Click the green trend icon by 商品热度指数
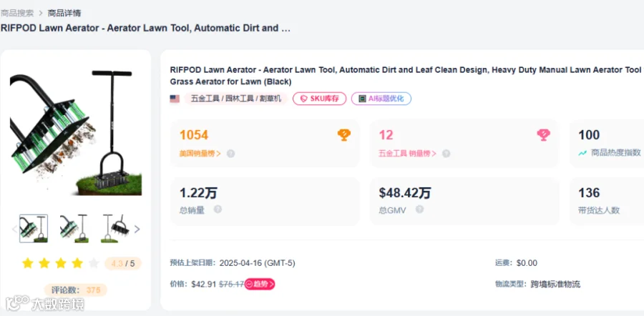Image resolution: width=644 pixels, height=316 pixels. (582, 153)
